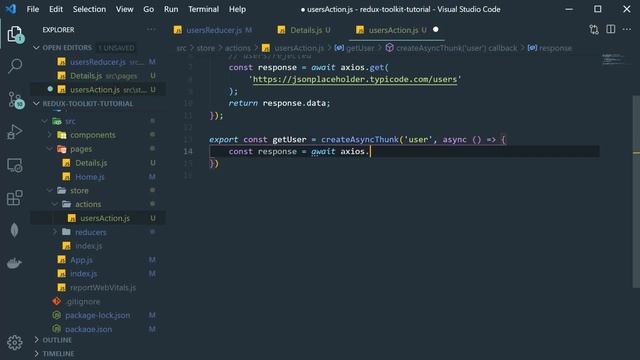The width and height of the screenshot is (640, 360).
Task: Open the Search view icon
Action: 15,66
